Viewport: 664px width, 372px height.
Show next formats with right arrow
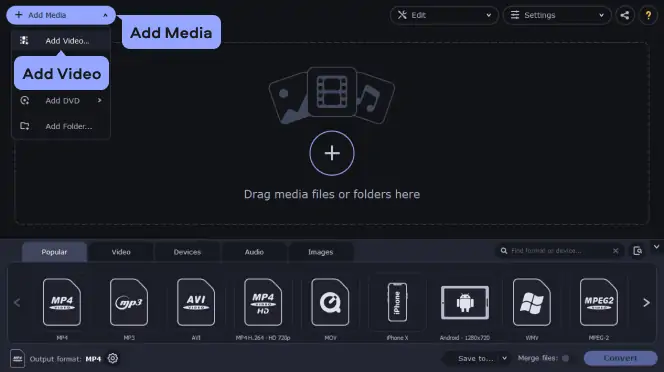click(646, 303)
